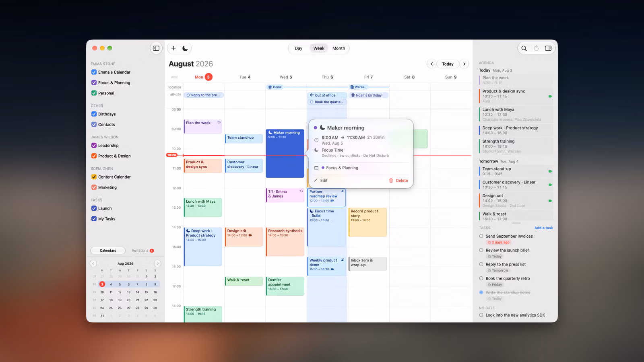Viewport: 644px width, 362px height.
Task: Click the Warsa… location building icon
Action: point(352,87)
